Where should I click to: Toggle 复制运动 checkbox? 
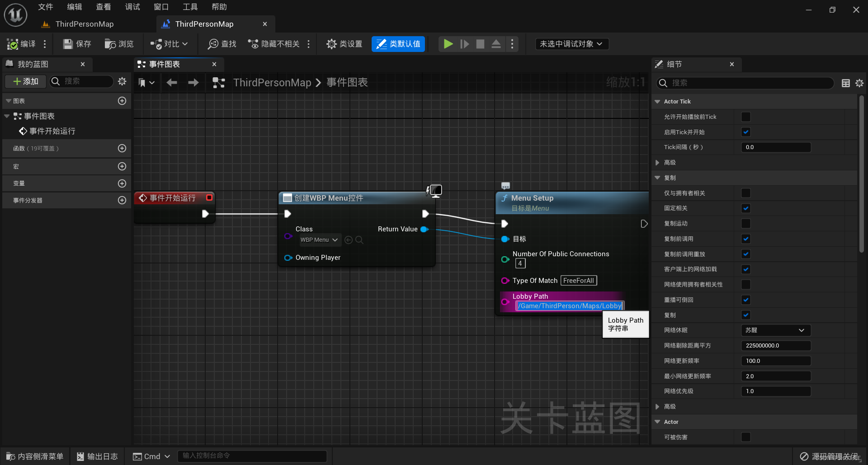tap(746, 223)
